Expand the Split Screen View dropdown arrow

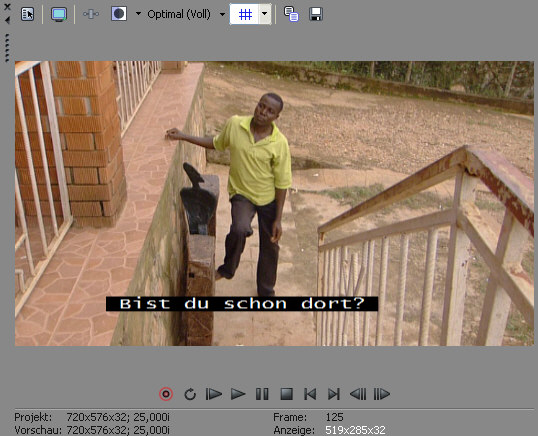coord(138,14)
